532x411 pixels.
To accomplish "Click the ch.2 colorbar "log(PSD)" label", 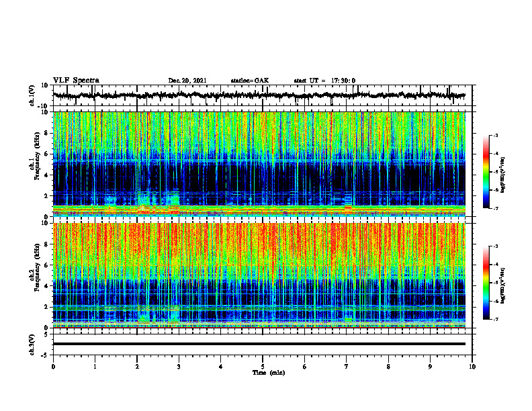I will 503,286.
